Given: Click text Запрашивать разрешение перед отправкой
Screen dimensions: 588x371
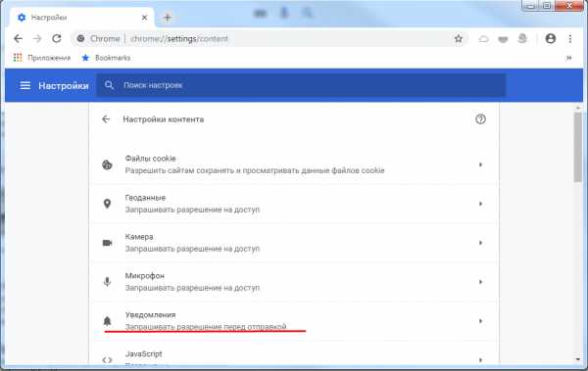Looking at the screenshot, I should point(206,327).
